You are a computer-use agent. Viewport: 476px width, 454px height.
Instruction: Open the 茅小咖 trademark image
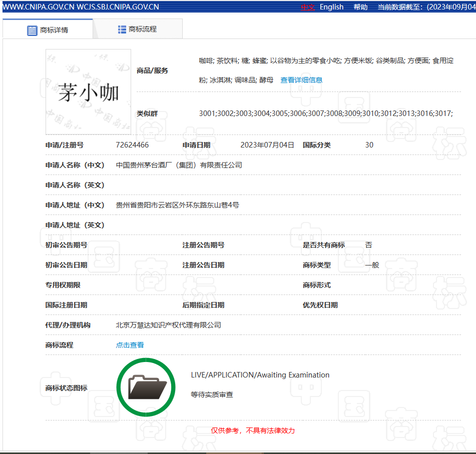click(88, 92)
